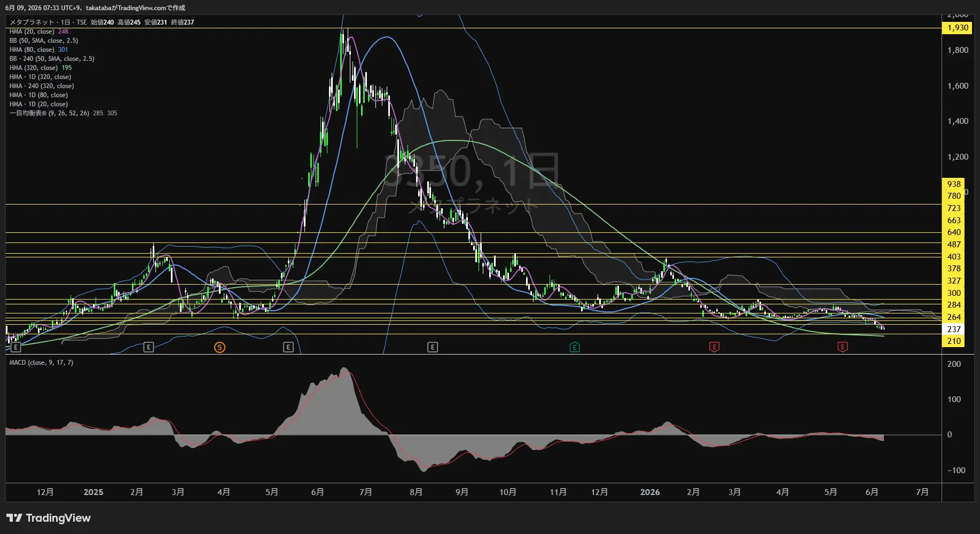The image size is (980, 534).
Task: Click the white 237 current price label
Action: [954, 329]
